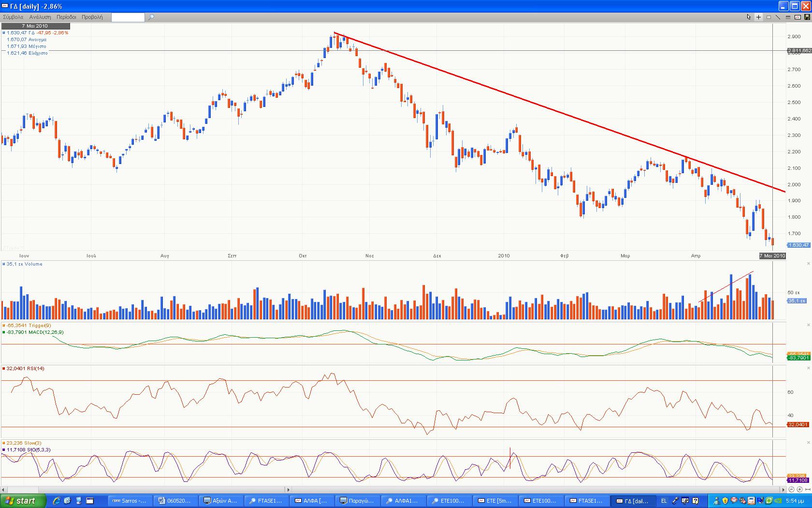This screenshot has height=508, width=812.
Task: Select the arrow pointer tool
Action: pyautogui.click(x=749, y=17)
